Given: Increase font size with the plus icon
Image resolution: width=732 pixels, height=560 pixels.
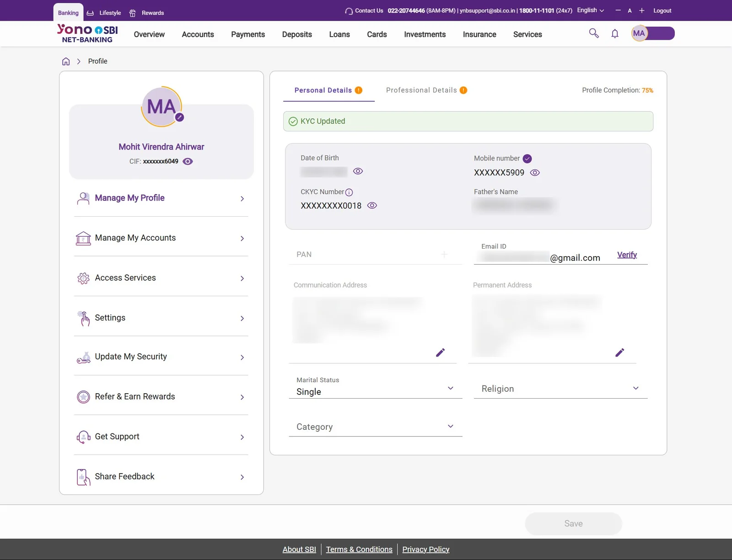Looking at the screenshot, I should pyautogui.click(x=641, y=10).
